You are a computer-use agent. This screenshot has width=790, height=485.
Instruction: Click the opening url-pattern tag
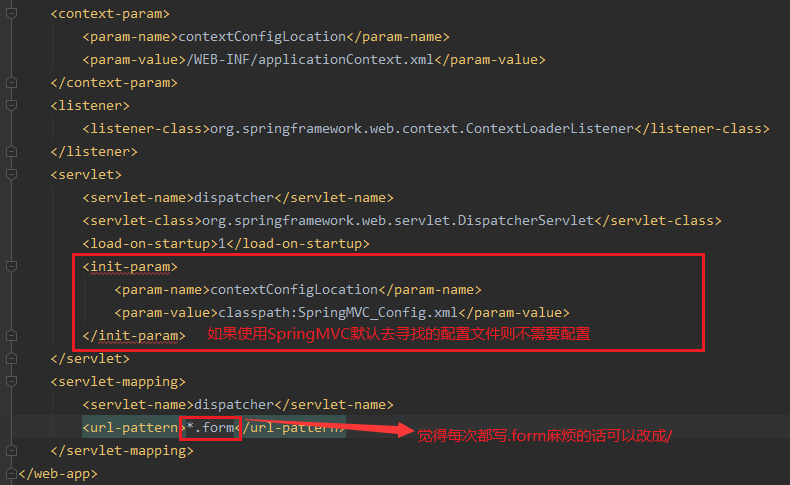point(134,428)
